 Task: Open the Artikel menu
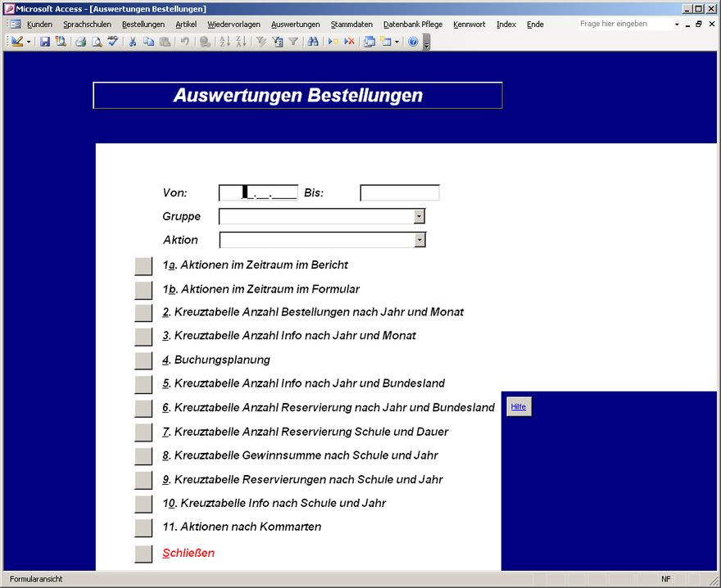[186, 25]
